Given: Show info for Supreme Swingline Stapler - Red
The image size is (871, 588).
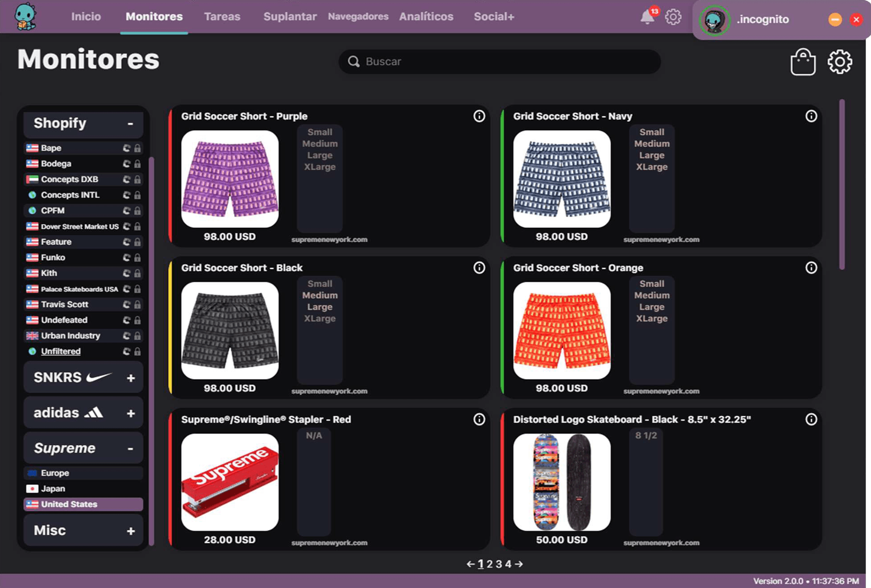Looking at the screenshot, I should tap(479, 419).
